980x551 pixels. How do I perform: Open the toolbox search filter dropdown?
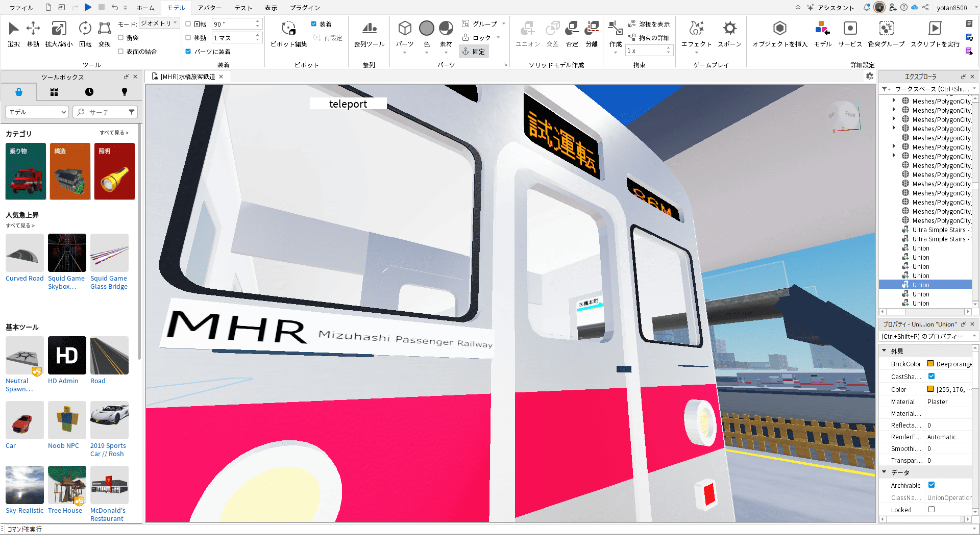tap(132, 112)
